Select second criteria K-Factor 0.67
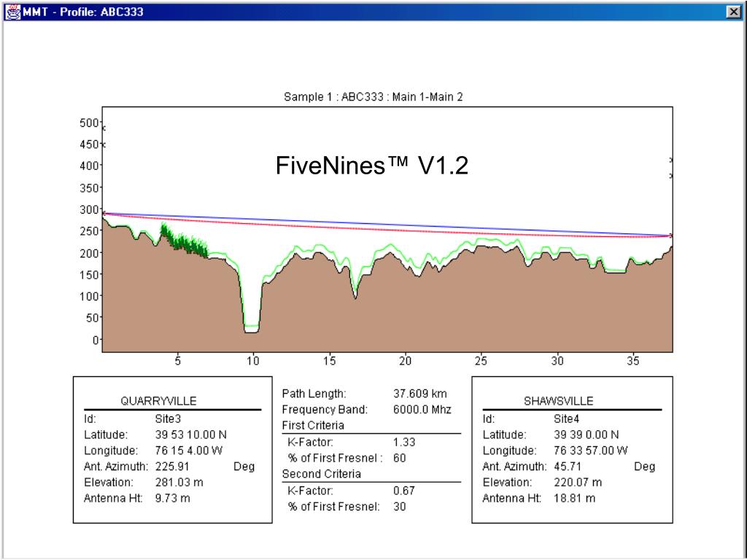The width and height of the screenshot is (747, 560). (x=404, y=491)
